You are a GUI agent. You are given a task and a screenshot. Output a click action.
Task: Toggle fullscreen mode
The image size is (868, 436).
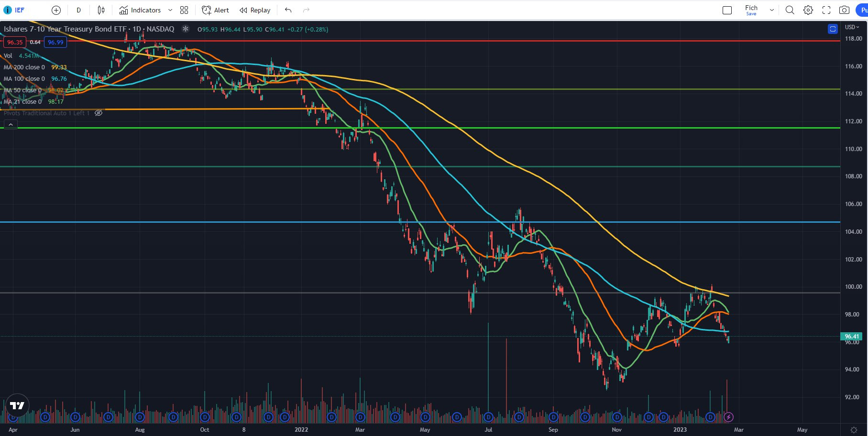click(826, 10)
